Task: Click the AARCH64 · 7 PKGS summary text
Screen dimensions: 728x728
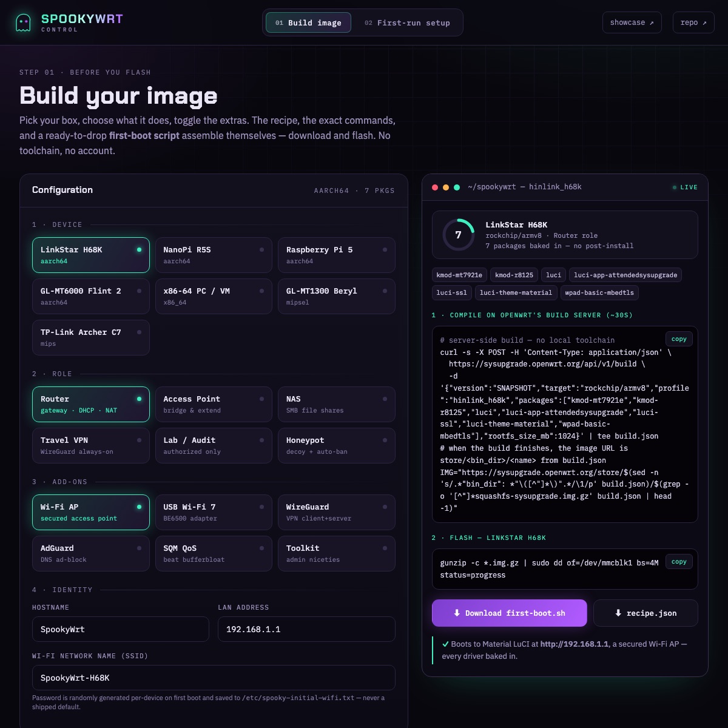Action: (x=354, y=190)
